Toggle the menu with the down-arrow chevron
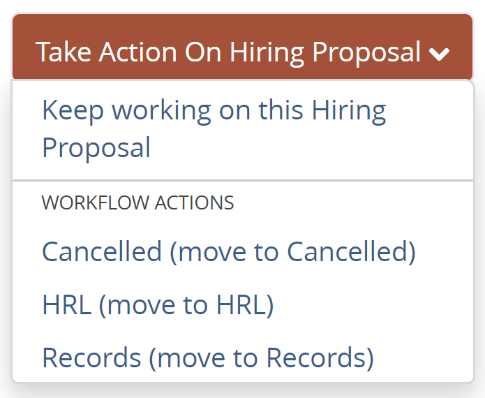The height and width of the screenshot is (398, 485). pyautogui.click(x=439, y=54)
